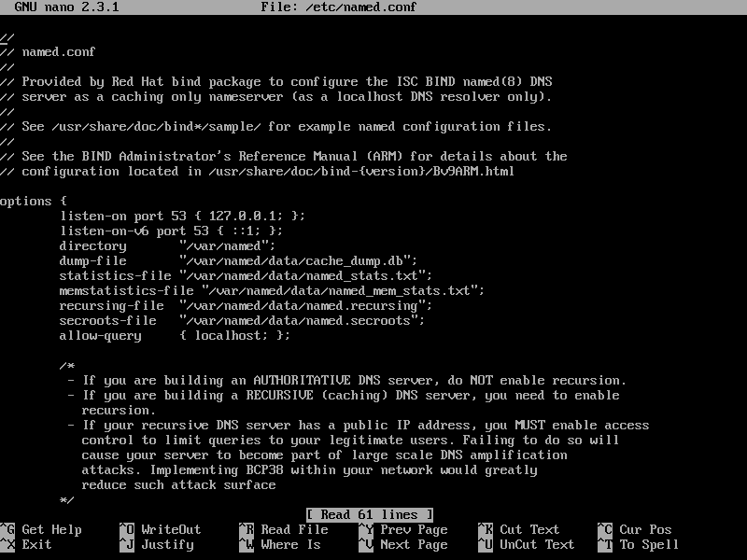Click the 'See the BIND Administrator's Reference Manual' line
Viewport: 747px width, 560px height.
click(284, 157)
